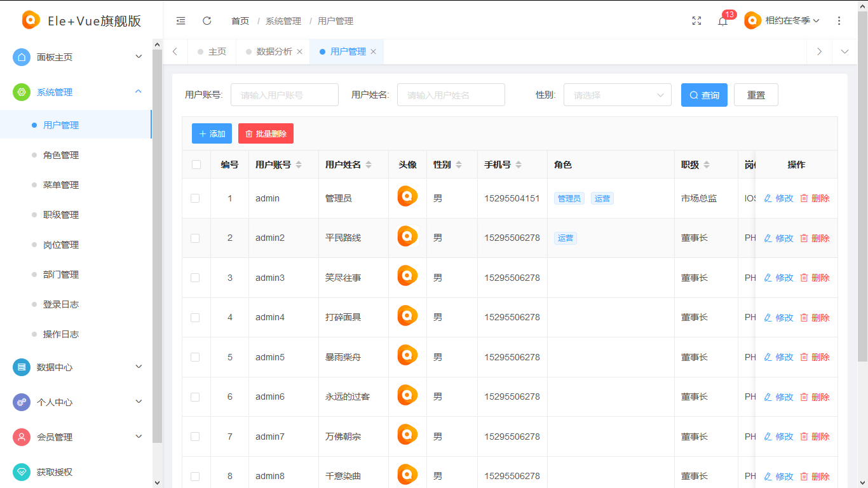
Task: Click the refresh page icon
Action: point(207,21)
